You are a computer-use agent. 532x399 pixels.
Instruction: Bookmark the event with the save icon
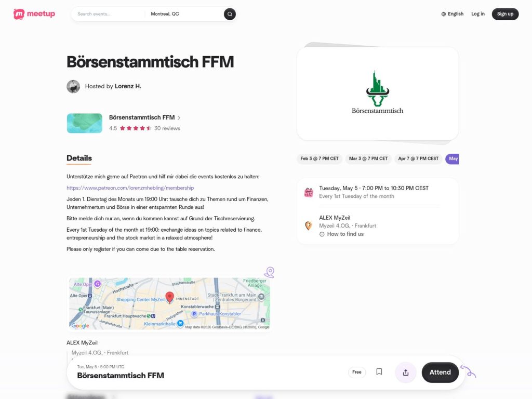pos(379,371)
